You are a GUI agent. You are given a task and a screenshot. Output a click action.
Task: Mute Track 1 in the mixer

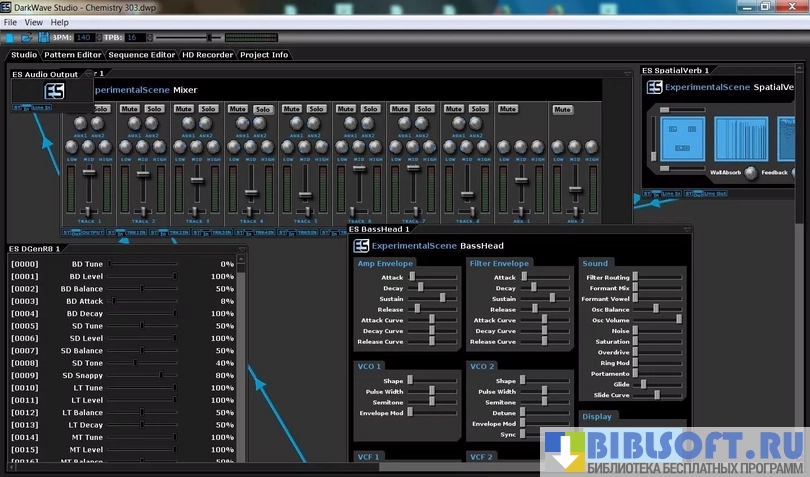(x=75, y=109)
